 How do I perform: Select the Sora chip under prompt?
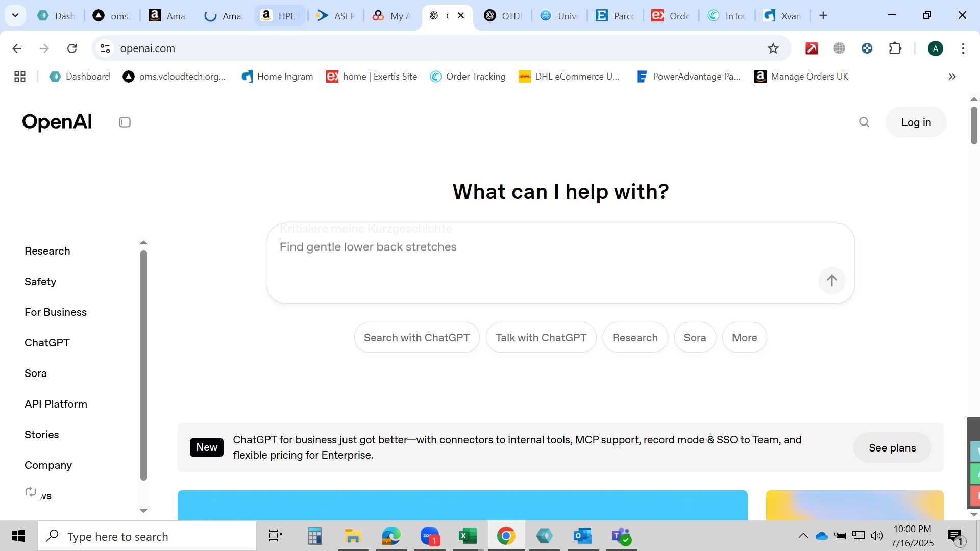coord(695,338)
